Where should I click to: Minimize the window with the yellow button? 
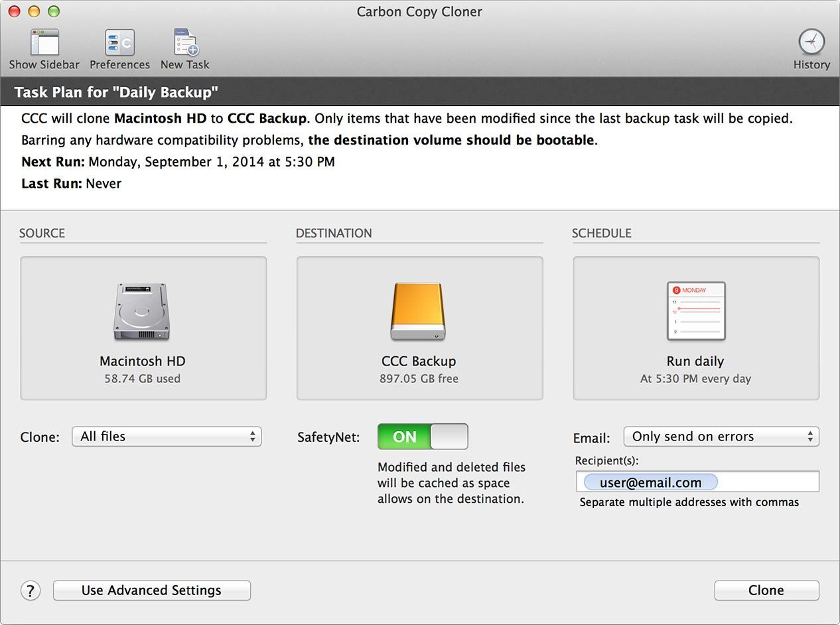tap(34, 11)
